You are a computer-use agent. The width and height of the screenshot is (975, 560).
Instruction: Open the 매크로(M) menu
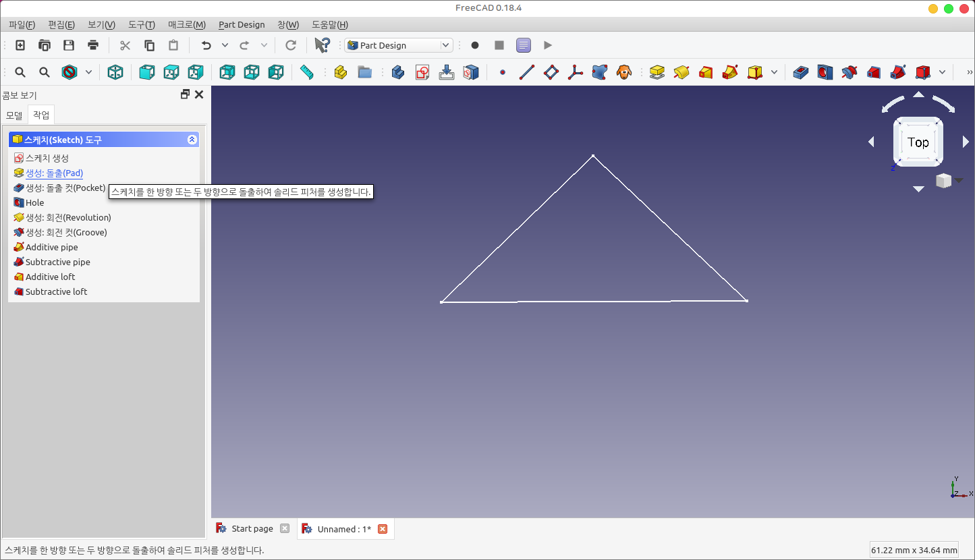186,24
